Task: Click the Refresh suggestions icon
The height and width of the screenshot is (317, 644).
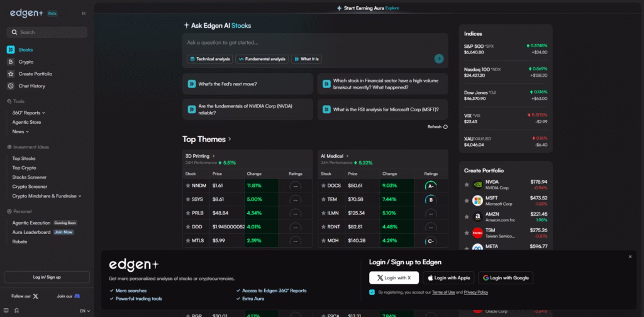Action: tap(445, 126)
